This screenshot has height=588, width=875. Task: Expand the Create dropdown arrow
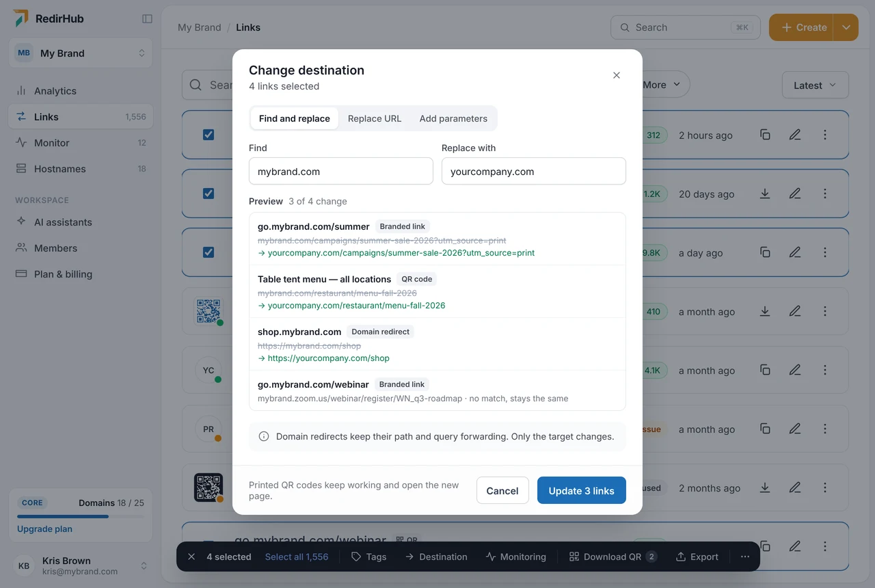coord(846,27)
